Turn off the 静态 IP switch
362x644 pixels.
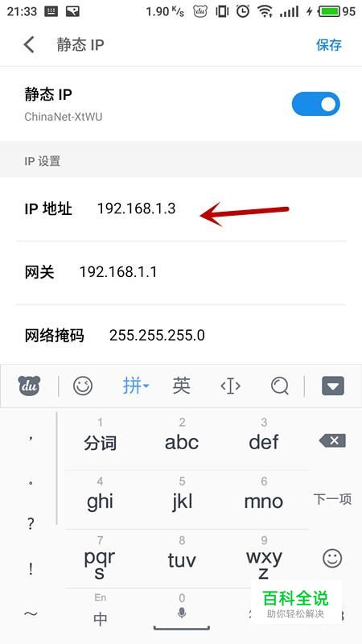pyautogui.click(x=316, y=104)
